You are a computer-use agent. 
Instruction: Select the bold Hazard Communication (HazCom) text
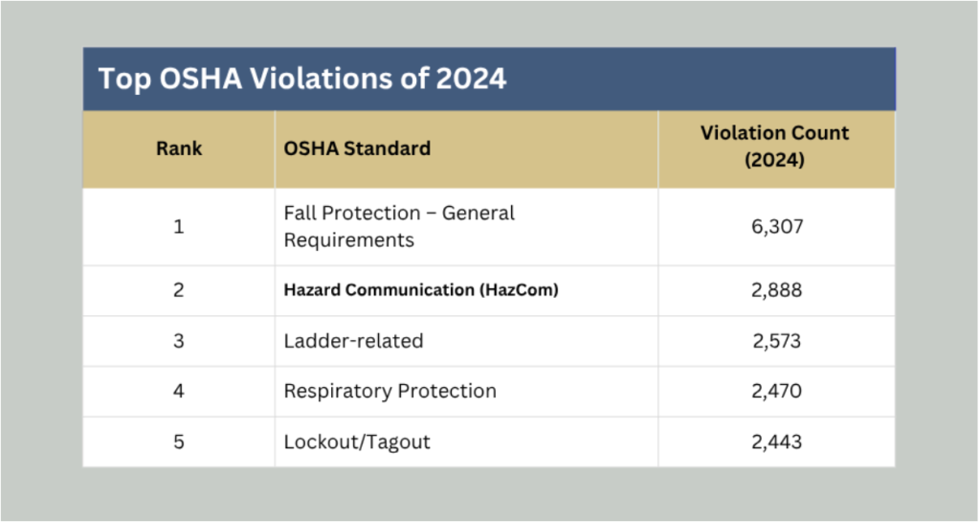(x=421, y=290)
